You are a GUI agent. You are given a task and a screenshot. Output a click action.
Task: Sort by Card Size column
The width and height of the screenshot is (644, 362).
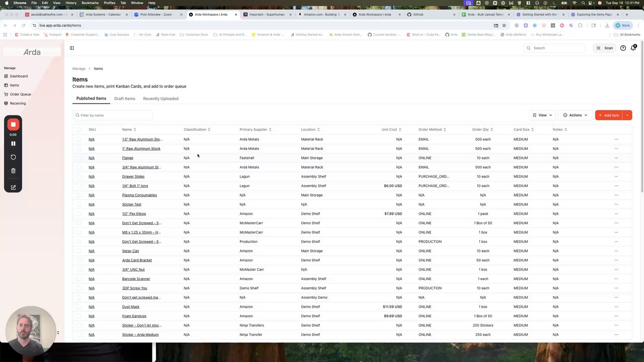pos(523,130)
